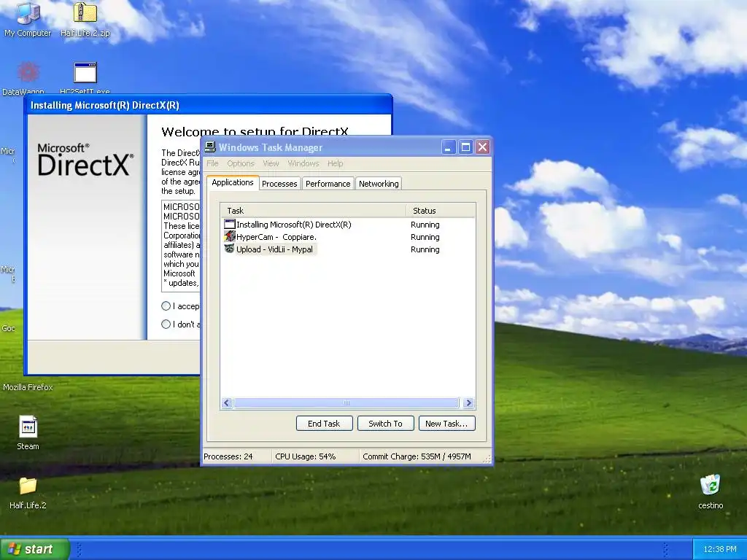The height and width of the screenshot is (560, 747).
Task: Open the Help menu in Task Manager
Action: click(335, 163)
